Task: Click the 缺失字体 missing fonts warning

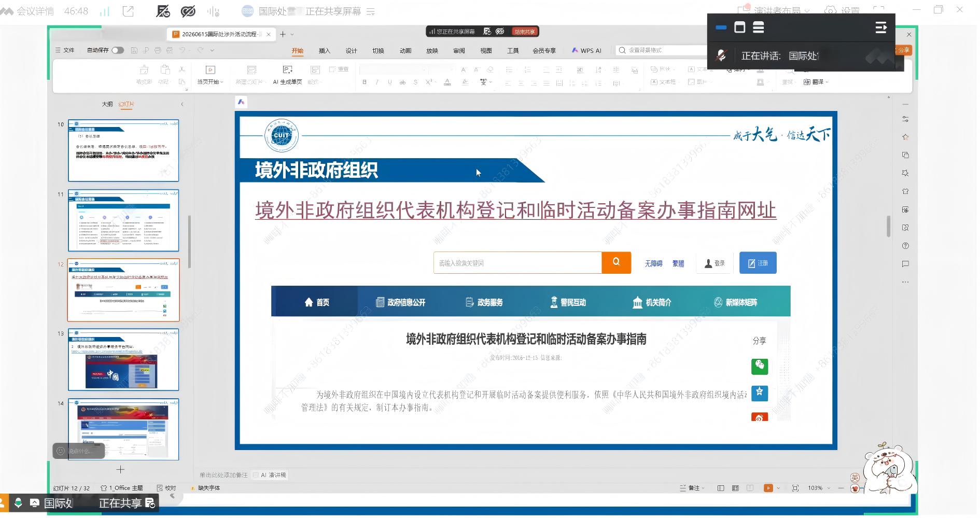Action: (x=206, y=488)
